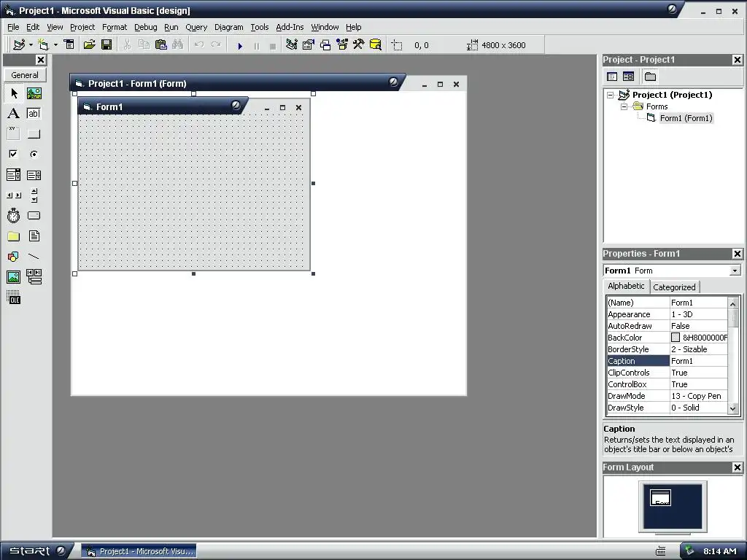The width and height of the screenshot is (747, 560).
Task: Open Menu Editor from the toolbar
Action: (69, 44)
